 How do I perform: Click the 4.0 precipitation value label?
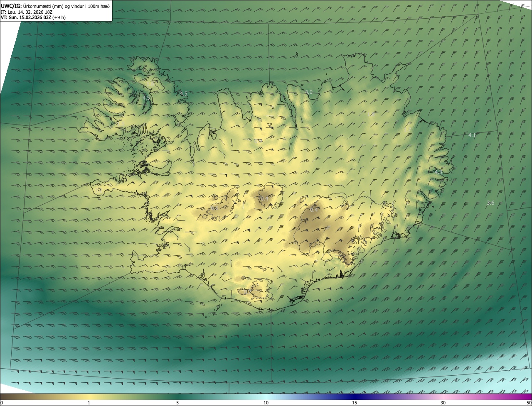pos(309,92)
